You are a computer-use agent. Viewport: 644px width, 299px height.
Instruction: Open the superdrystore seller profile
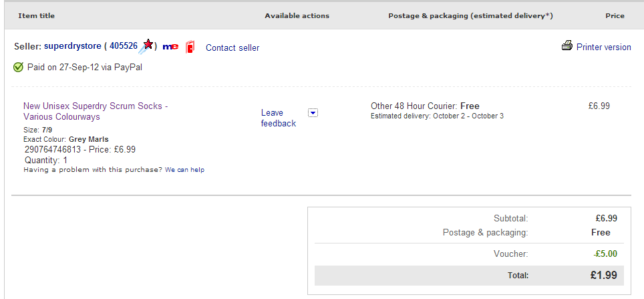73,46
